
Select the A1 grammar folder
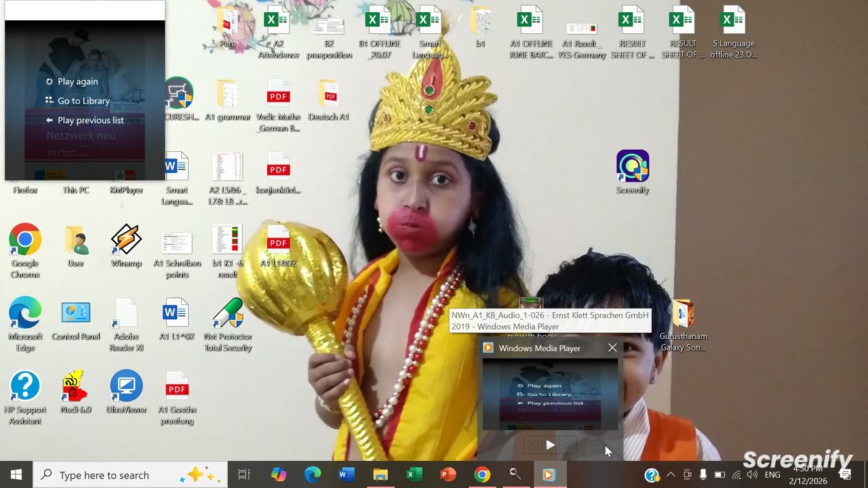click(x=228, y=100)
